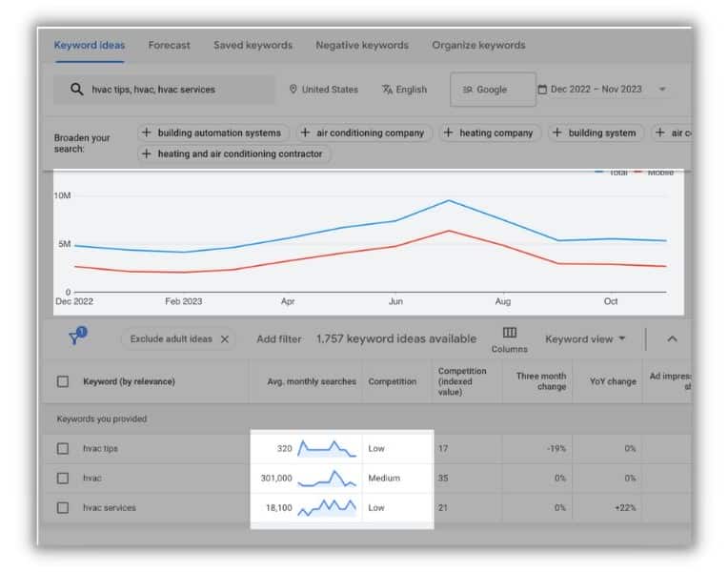Switch to the Forecast tab
728x572 pixels.
pos(169,45)
